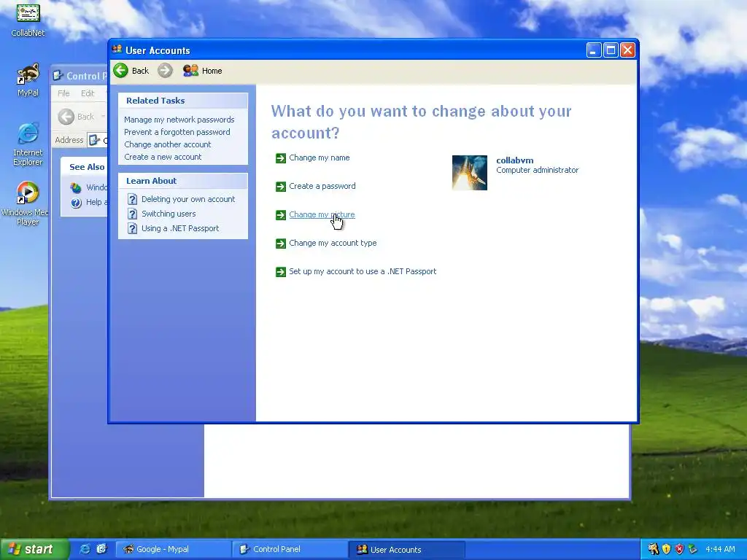Click the Back label in User Accounts toolbar
This screenshot has height=560, width=747.
(x=141, y=71)
